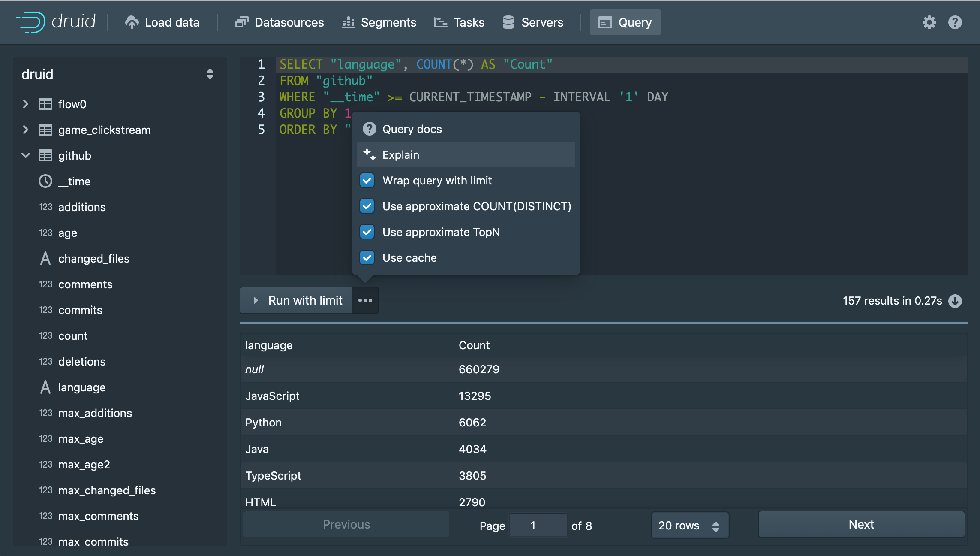Click the 157 results in 0.27s text
Screen dimensions: 980x556
pos(892,301)
